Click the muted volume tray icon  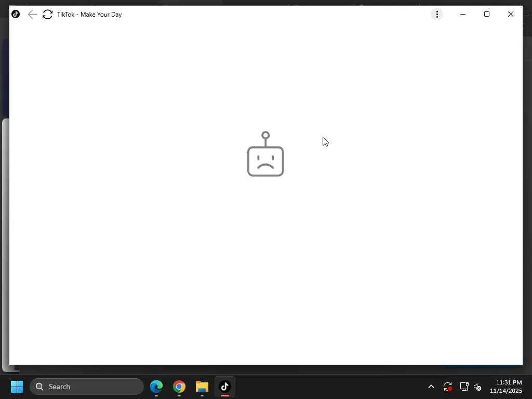point(477,387)
